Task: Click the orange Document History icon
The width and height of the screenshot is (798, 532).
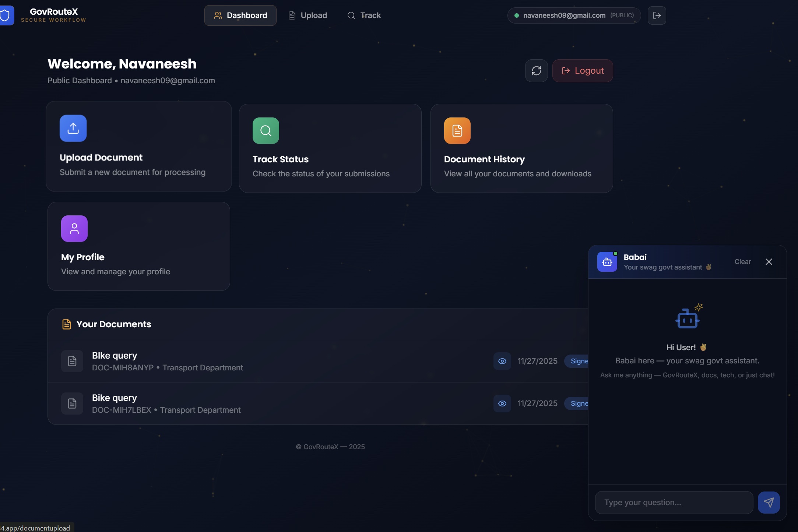Action: pos(457,131)
